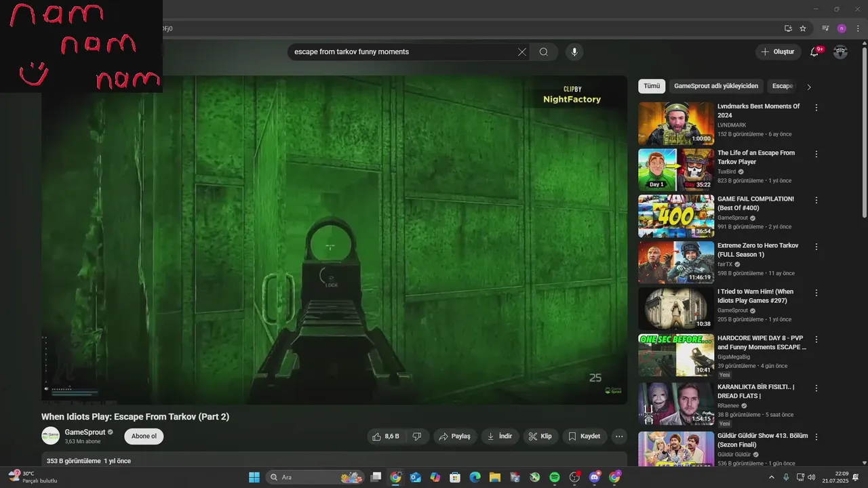The height and width of the screenshot is (488, 868).
Task: Like the video with thumbs up
Action: [386, 436]
